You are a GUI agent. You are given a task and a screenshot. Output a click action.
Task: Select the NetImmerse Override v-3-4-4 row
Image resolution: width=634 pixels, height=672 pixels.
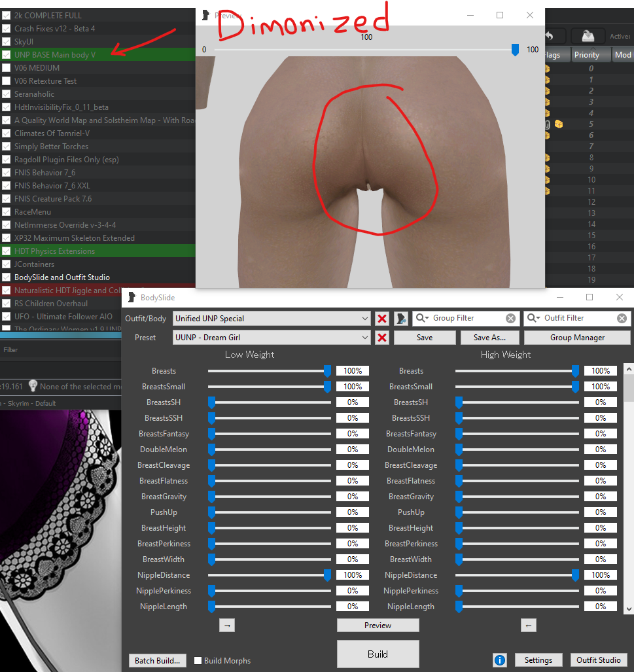(97, 225)
